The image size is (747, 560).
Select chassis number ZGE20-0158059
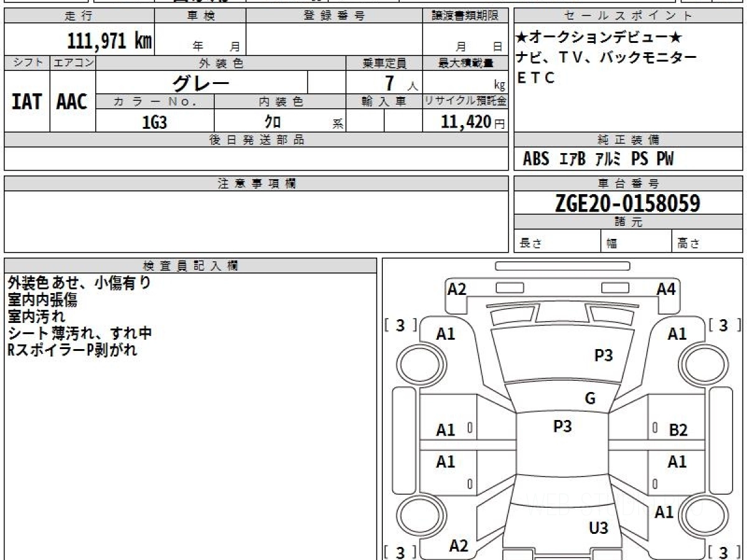[x=627, y=203]
